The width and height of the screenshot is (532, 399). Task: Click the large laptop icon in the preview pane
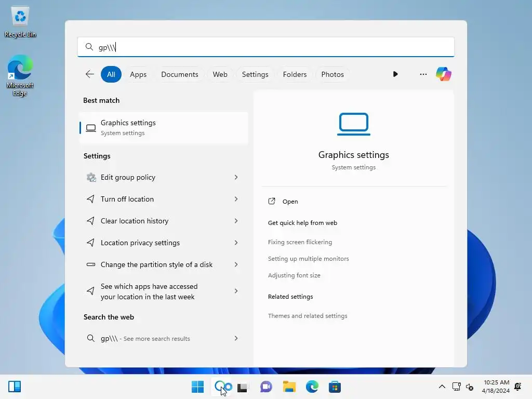point(353,124)
